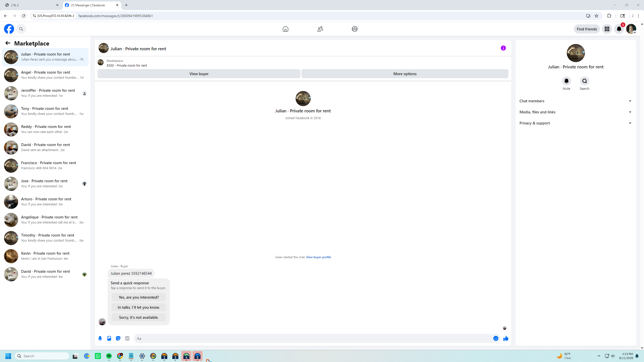This screenshot has height=362, width=644.
Task: Expand Media, files and links section
Action: 576,112
